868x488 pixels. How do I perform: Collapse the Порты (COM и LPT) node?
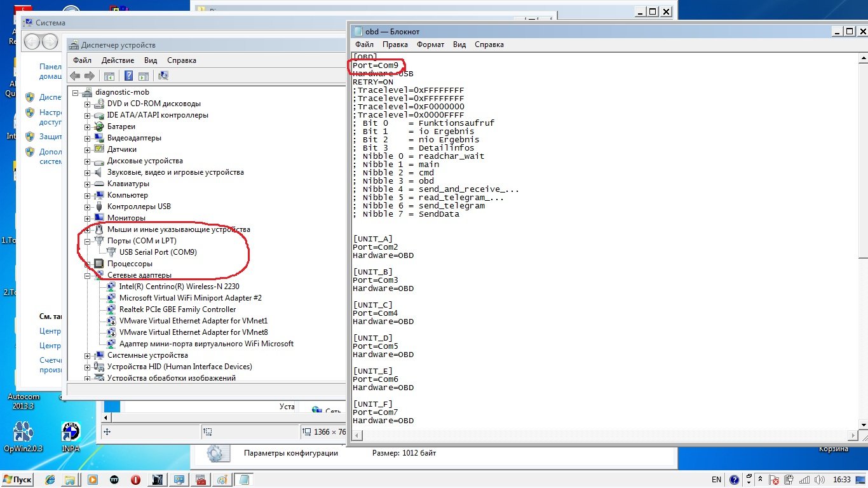pyautogui.click(x=88, y=241)
